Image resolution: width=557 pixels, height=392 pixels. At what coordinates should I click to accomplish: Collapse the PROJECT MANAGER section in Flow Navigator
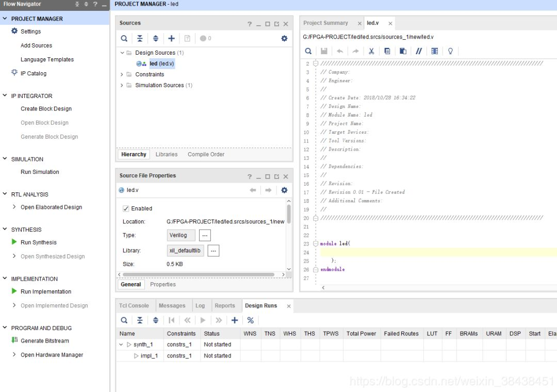tap(5, 19)
